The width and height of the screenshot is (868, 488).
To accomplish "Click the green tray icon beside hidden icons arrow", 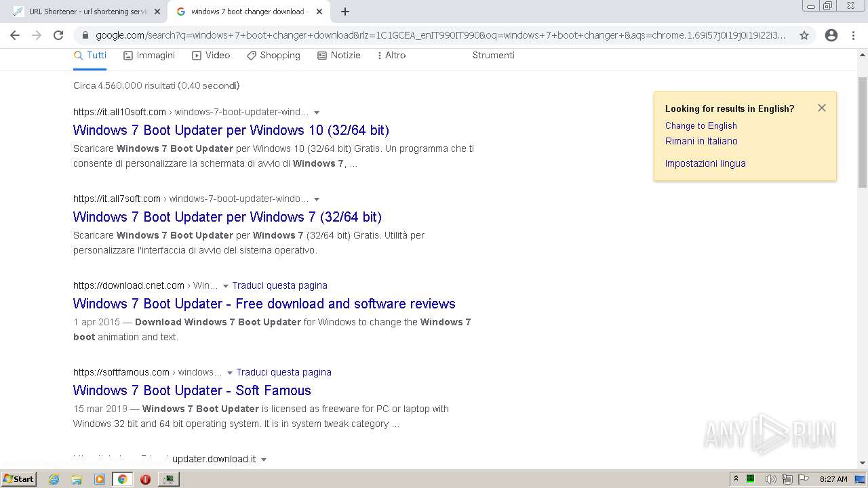I will [751, 479].
